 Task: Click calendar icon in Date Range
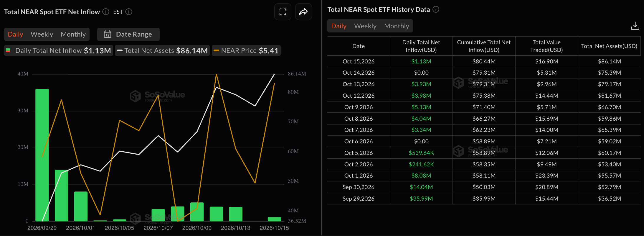[108, 34]
